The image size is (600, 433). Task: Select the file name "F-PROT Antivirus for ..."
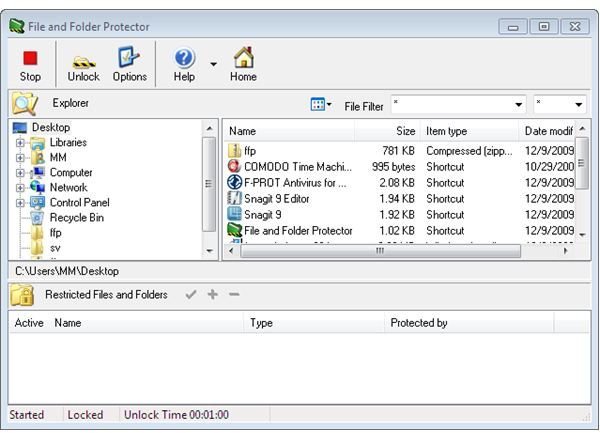(x=295, y=183)
